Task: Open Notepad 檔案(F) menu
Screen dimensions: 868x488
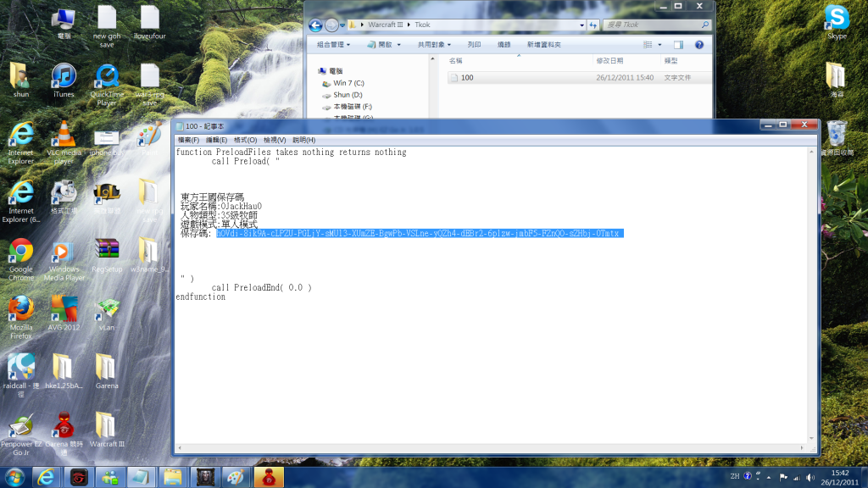Action: coord(188,140)
